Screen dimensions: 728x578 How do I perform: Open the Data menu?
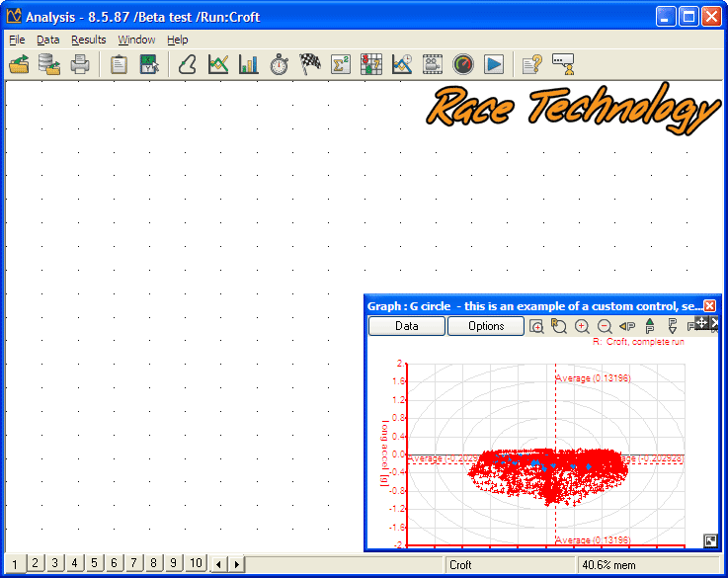point(48,40)
